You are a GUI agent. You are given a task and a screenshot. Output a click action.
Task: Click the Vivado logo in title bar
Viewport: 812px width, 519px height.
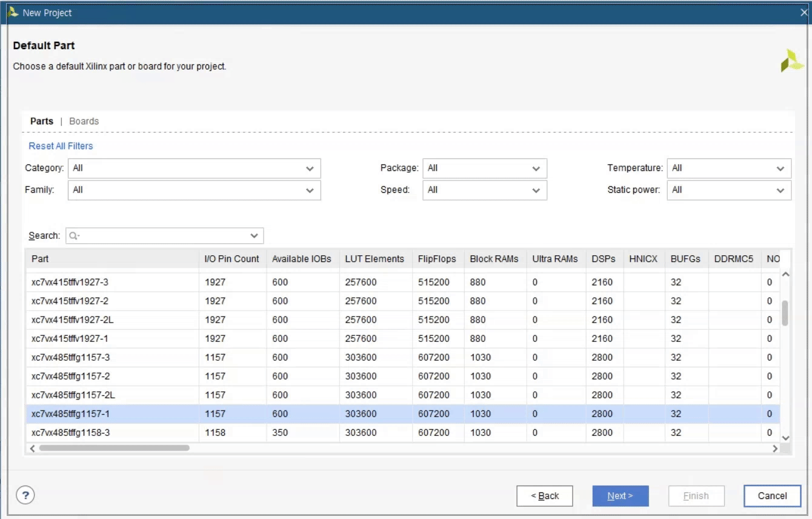(13, 13)
